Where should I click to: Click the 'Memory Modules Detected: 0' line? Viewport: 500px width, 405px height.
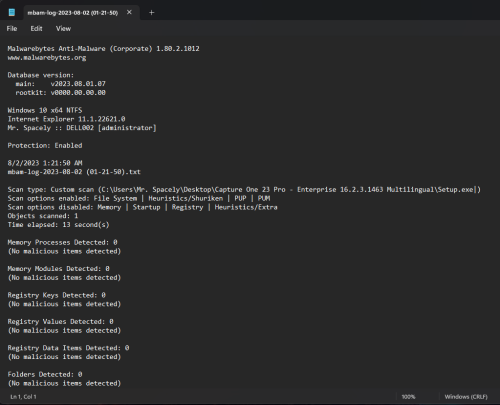click(x=58, y=269)
